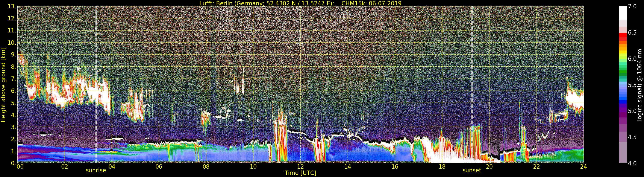644x177 pixels.
Task: Click the "3." height axis tick label
Action: 14,127
